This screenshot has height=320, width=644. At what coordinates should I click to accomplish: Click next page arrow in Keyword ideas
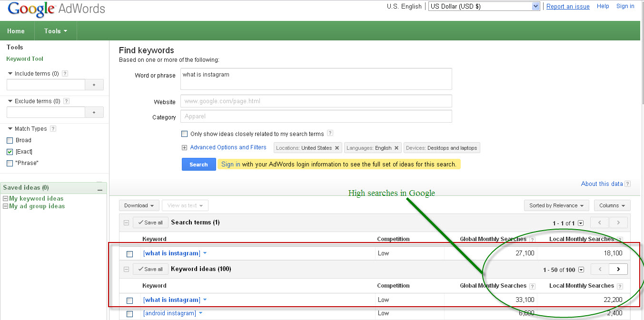tap(618, 269)
